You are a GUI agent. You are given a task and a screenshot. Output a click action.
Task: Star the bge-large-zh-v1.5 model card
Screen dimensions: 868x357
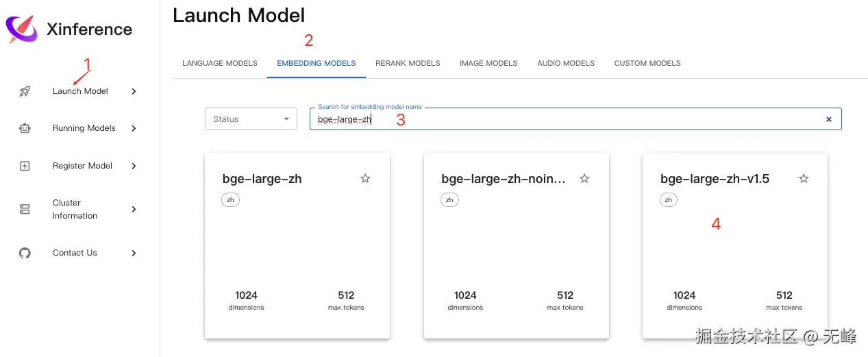point(804,178)
